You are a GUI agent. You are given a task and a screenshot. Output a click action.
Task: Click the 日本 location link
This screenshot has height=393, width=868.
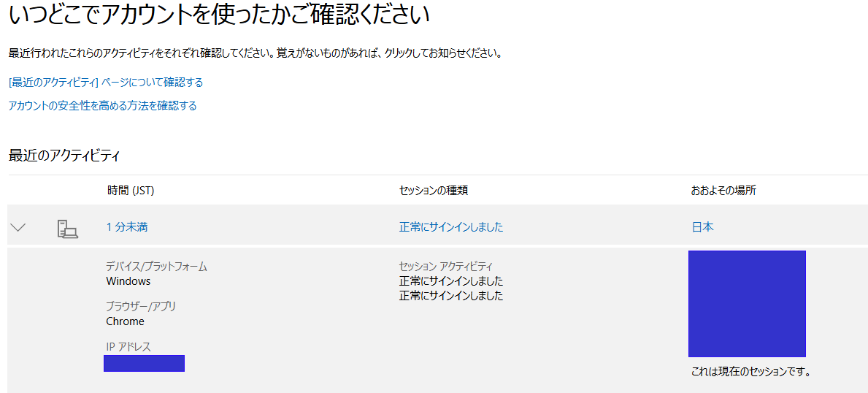[x=702, y=227]
